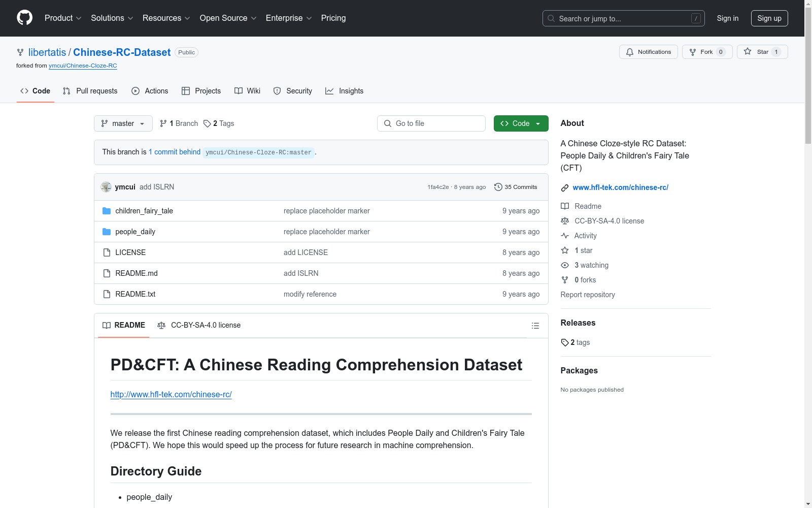Open the master branch dropdown
This screenshot has height=508, width=812.
pos(123,123)
